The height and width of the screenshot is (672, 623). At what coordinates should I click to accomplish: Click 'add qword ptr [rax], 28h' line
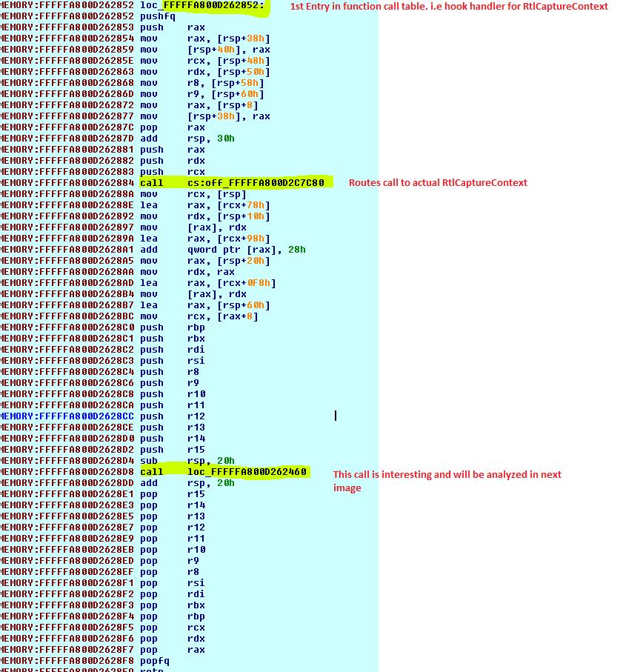coord(222,250)
